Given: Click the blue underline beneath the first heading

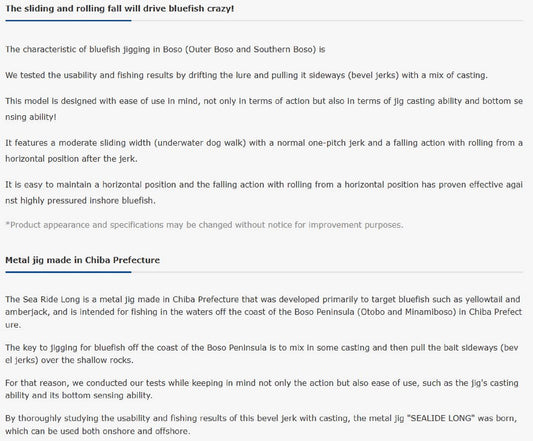Looking at the screenshot, I should [68, 20].
